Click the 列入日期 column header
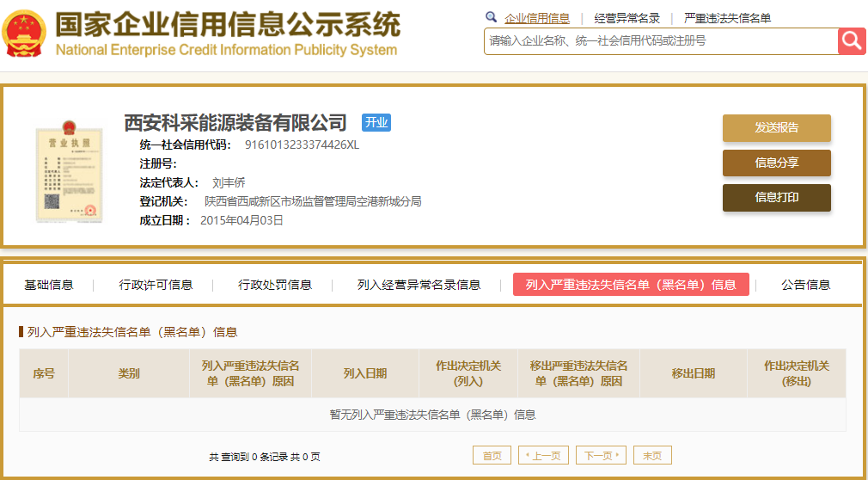Image resolution: width=868 pixels, height=480 pixels. point(365,373)
